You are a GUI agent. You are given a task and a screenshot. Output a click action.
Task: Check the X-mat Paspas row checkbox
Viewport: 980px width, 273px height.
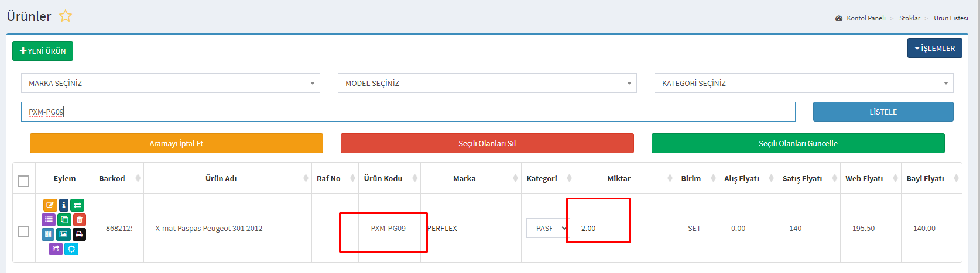tap(23, 231)
